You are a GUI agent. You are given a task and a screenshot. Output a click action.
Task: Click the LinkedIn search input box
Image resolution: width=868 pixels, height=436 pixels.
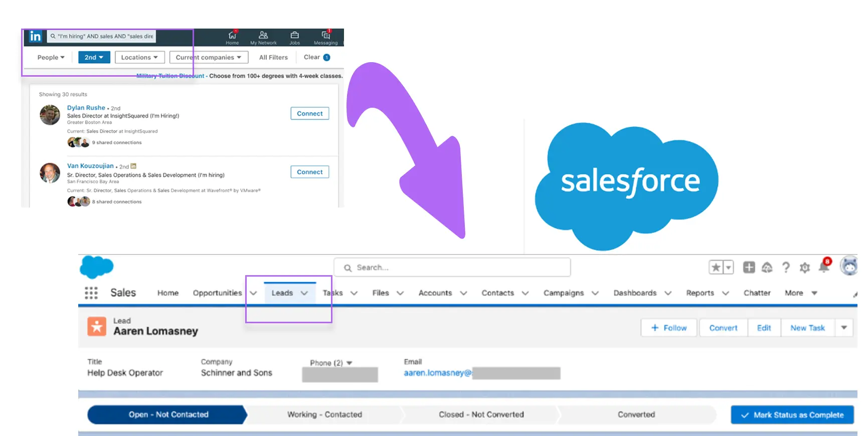tap(102, 36)
